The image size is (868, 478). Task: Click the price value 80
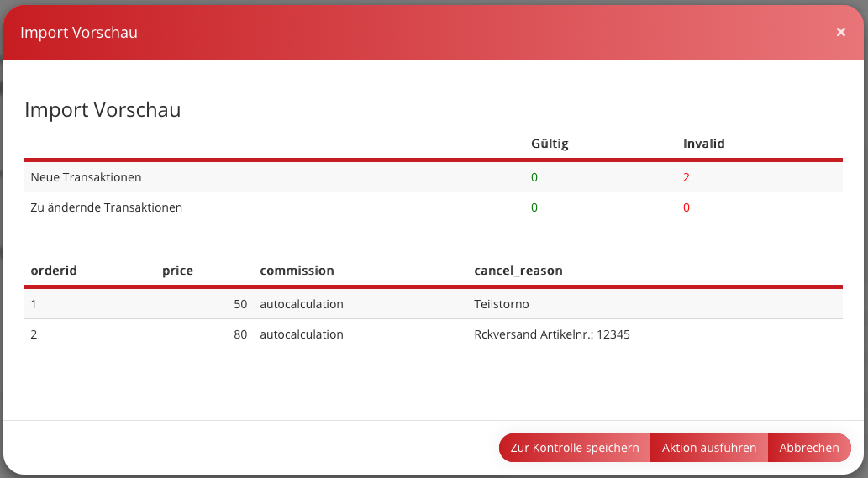[x=240, y=334]
